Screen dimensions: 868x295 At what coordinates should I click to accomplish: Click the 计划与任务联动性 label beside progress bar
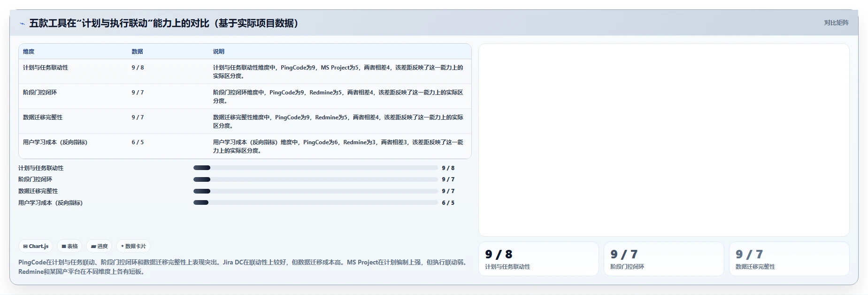(41, 168)
